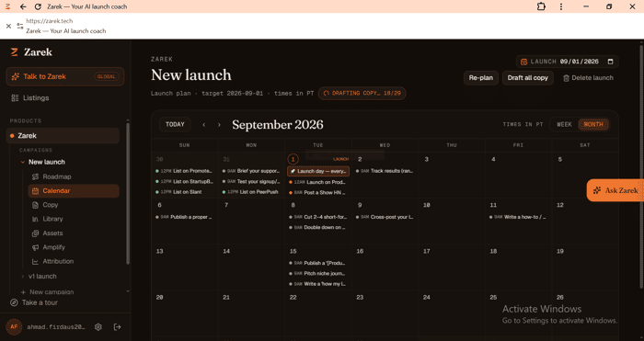
Task: Open 'Write a how-to' event
Action: coord(518,217)
